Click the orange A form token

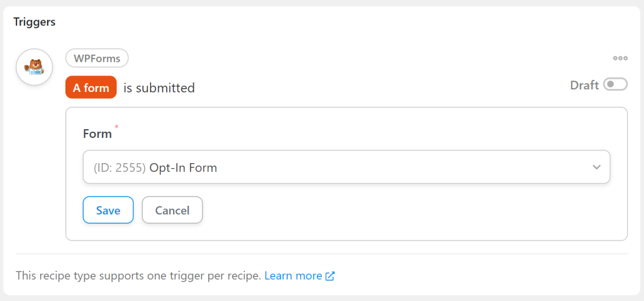click(x=91, y=88)
